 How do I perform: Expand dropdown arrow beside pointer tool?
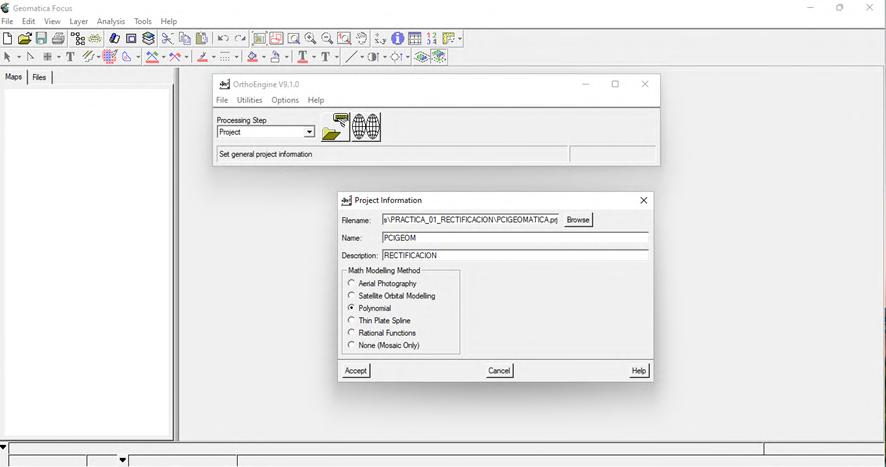pyautogui.click(x=19, y=57)
